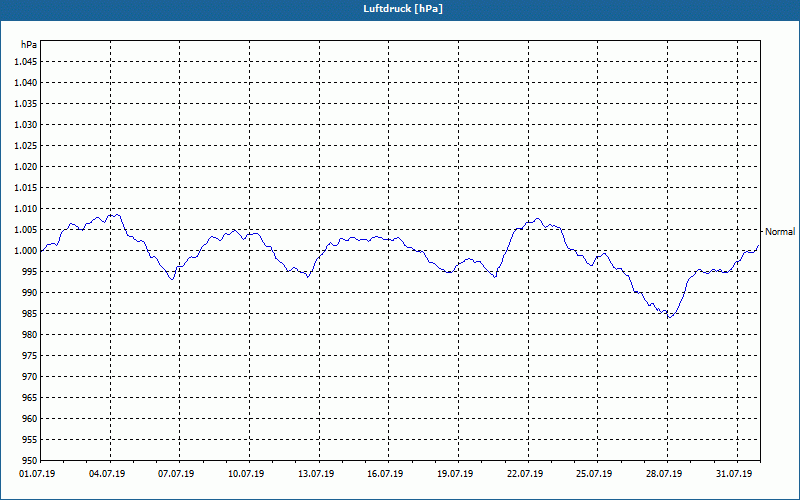Click the pressure curve peak near 04.07.19
Image resolution: width=800 pixels, height=500 pixels.
click(x=116, y=215)
